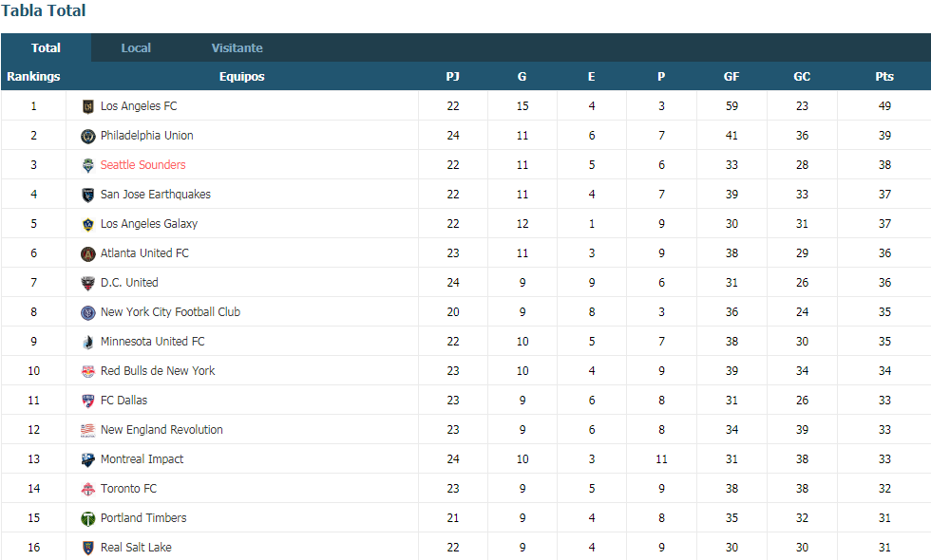Select the Total tab
Viewport: 931px width, 560px height.
point(46,48)
